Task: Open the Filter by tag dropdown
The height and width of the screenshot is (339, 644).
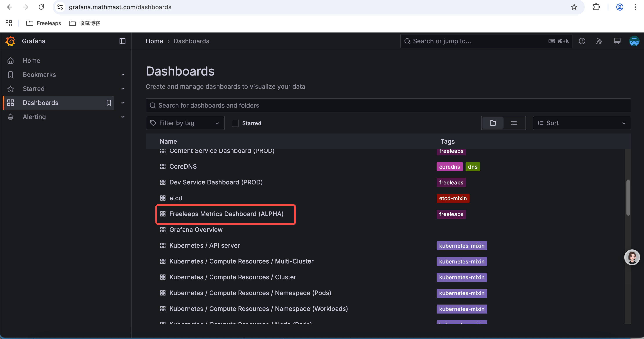Action: (185, 123)
